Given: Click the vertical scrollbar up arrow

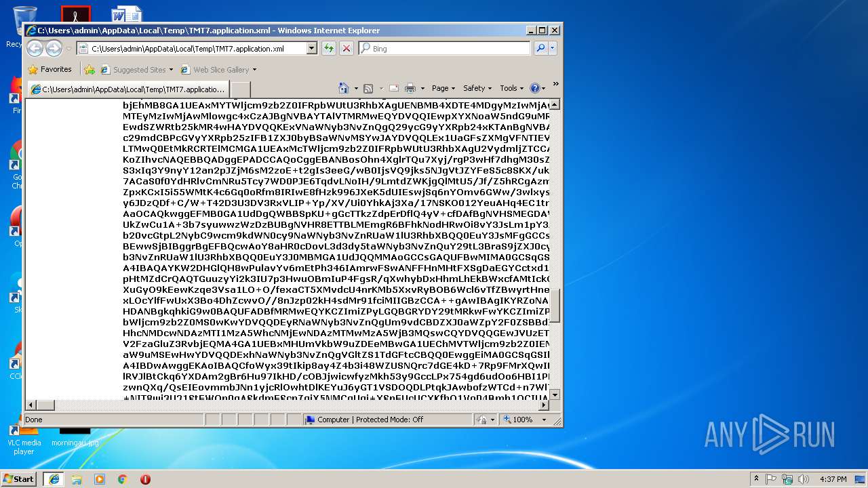Looking at the screenshot, I should click(555, 104).
